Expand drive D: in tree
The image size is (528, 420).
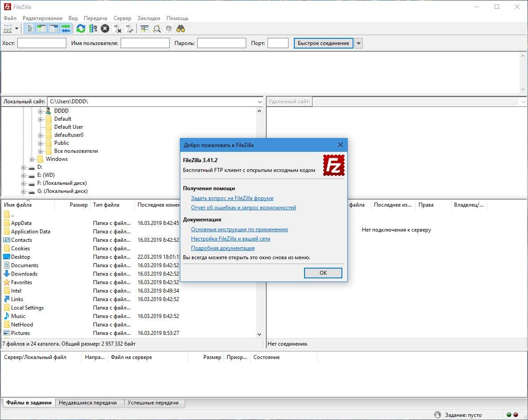pyautogui.click(x=23, y=167)
